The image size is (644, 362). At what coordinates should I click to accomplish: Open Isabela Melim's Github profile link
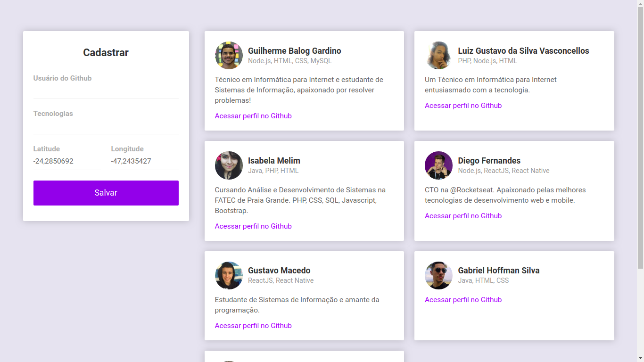pos(253,226)
